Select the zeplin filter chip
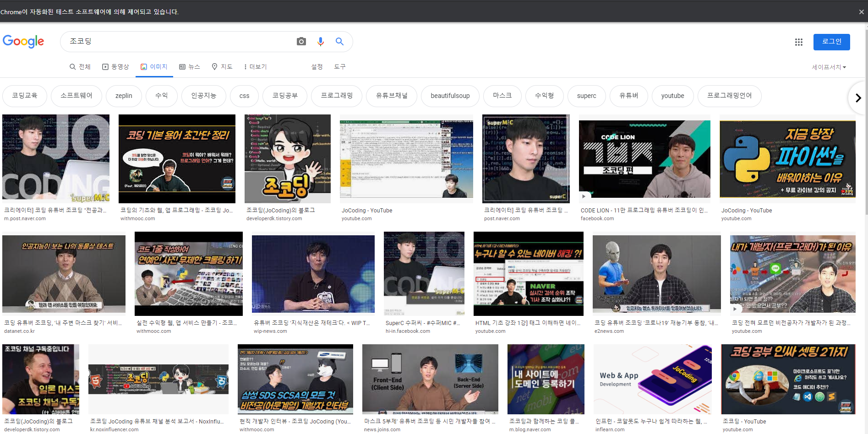 (124, 96)
